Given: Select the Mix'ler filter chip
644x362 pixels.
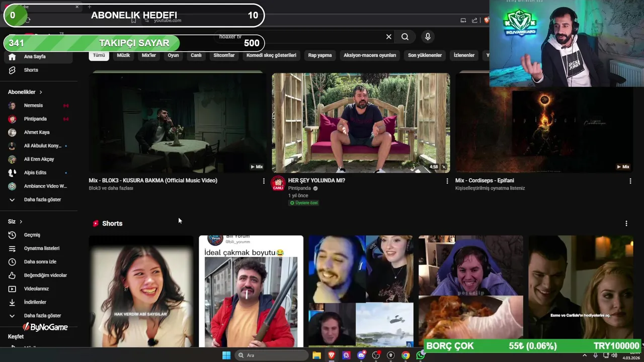Looking at the screenshot, I should tap(149, 55).
